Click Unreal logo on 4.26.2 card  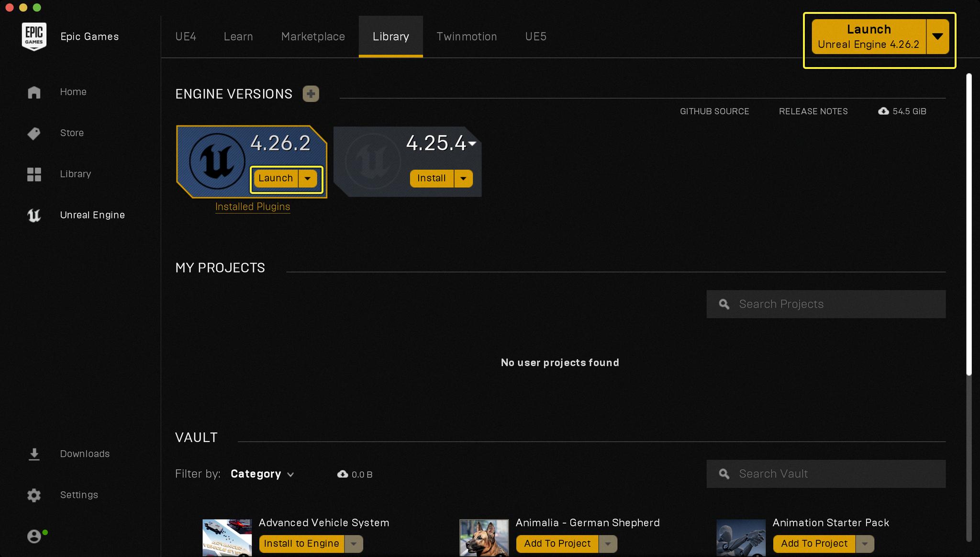tap(217, 161)
